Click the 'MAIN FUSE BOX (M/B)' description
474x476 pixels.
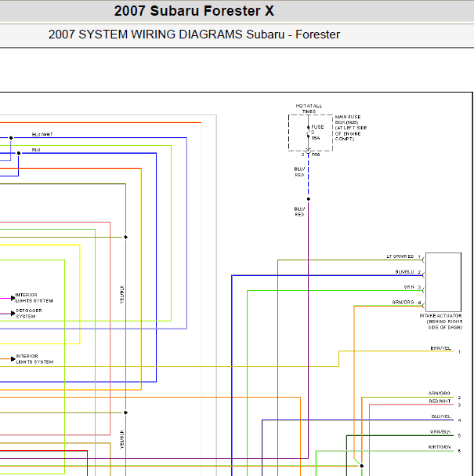click(351, 128)
